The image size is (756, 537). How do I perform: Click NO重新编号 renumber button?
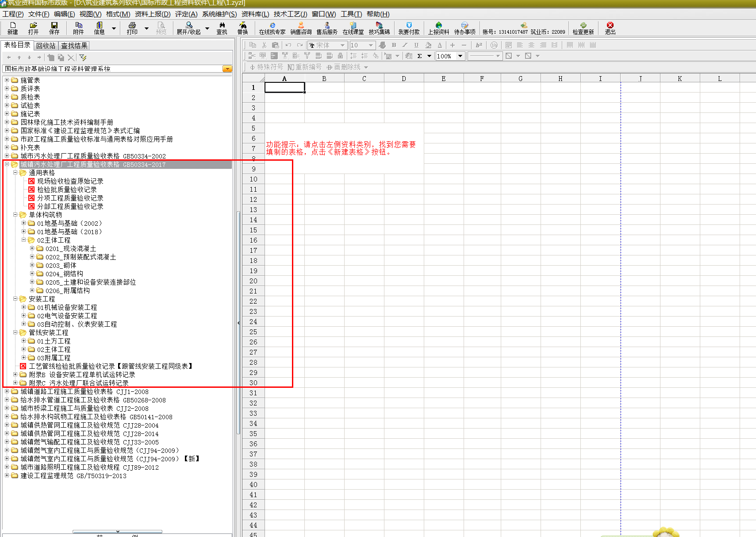[304, 67]
